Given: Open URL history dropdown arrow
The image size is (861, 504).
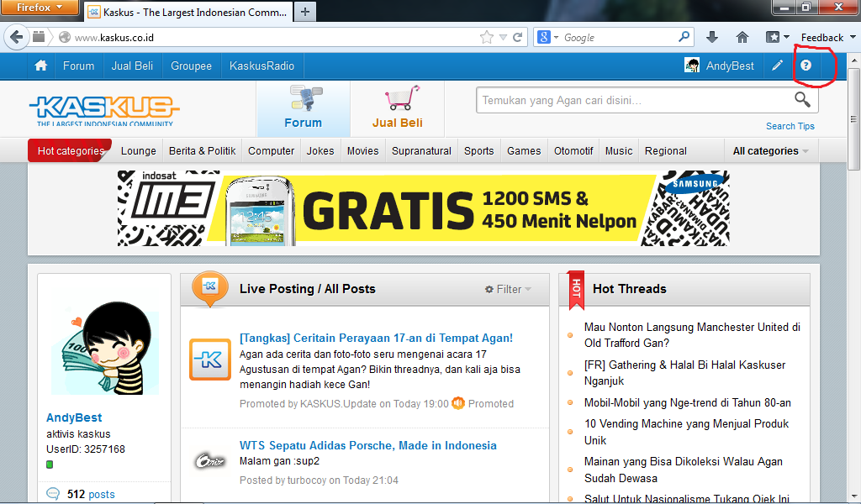Looking at the screenshot, I should pyautogui.click(x=503, y=37).
